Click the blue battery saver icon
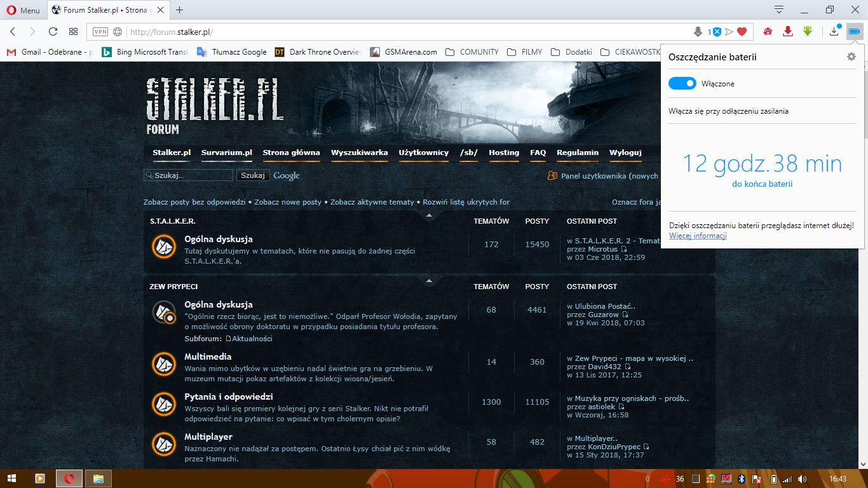Viewport: 868px width, 488px height. pyautogui.click(x=854, y=31)
